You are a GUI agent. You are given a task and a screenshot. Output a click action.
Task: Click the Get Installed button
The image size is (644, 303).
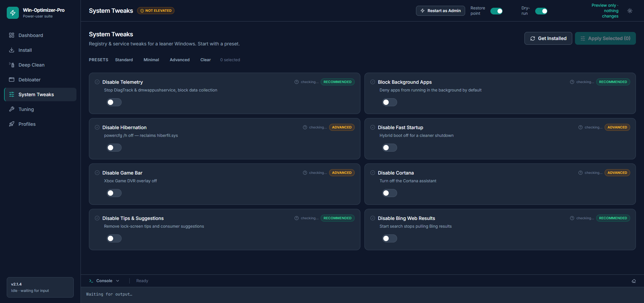[548, 38]
